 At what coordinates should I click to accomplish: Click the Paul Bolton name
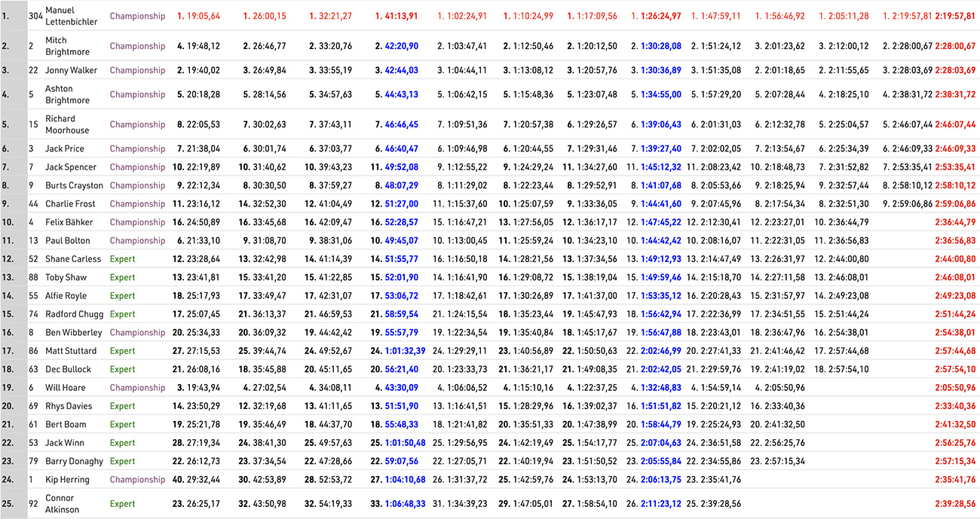pyautogui.click(x=67, y=240)
